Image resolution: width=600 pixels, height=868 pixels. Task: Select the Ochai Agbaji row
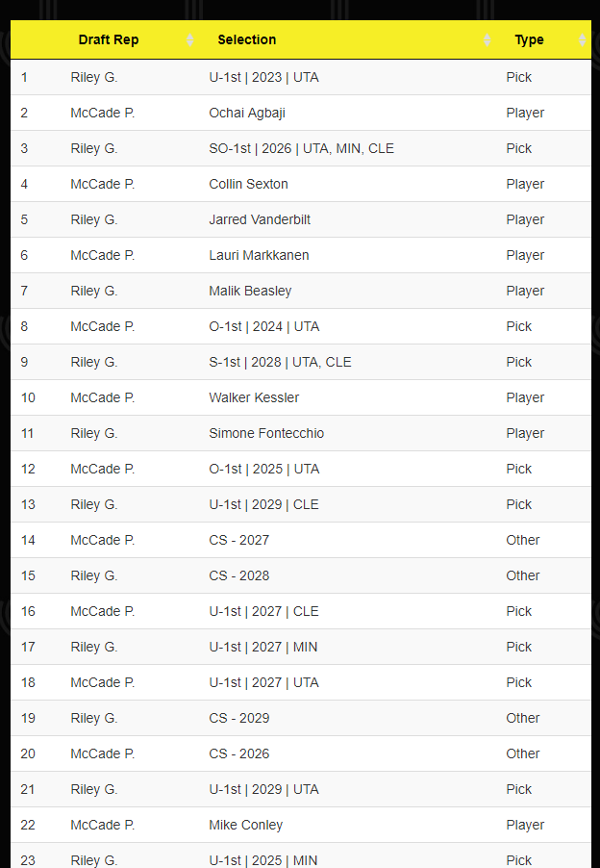(301, 113)
